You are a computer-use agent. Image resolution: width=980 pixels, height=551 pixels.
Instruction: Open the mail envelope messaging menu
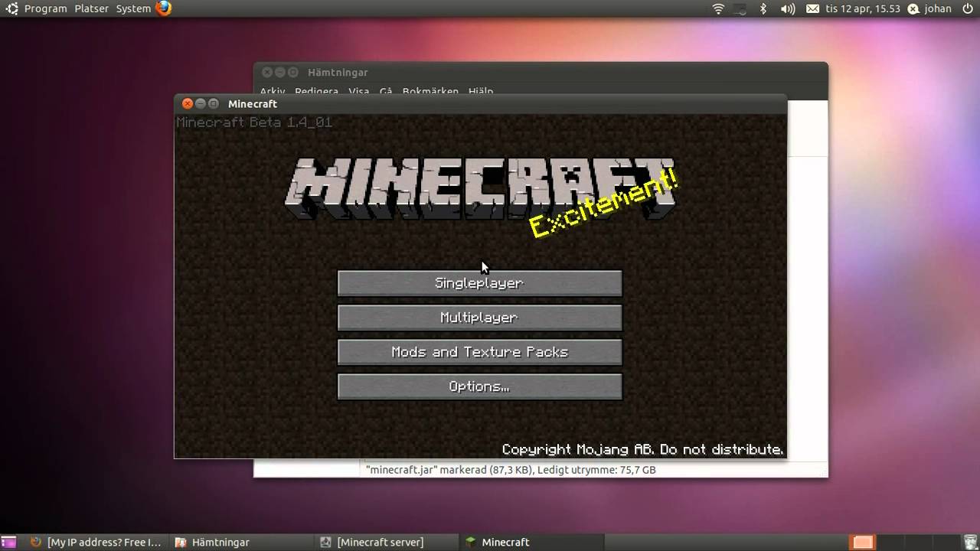812,9
